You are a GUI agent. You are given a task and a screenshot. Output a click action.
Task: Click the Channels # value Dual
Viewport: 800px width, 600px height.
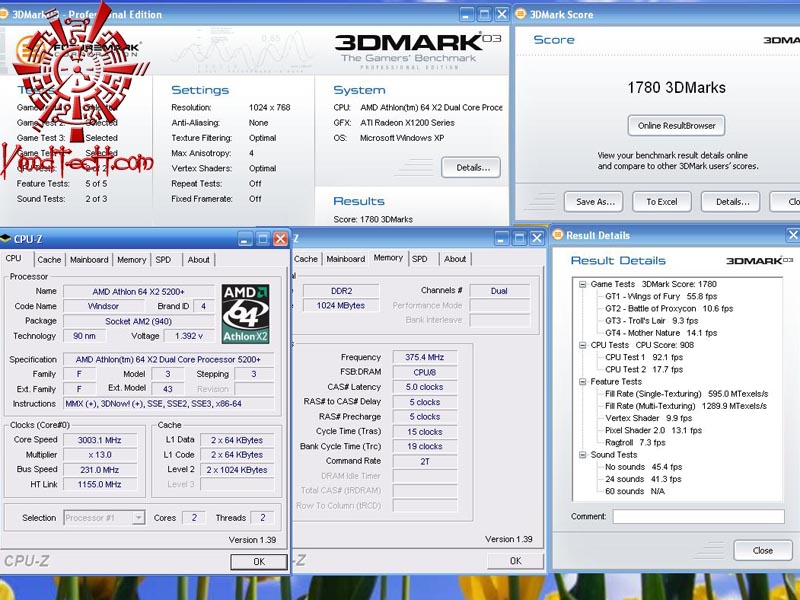(x=499, y=291)
